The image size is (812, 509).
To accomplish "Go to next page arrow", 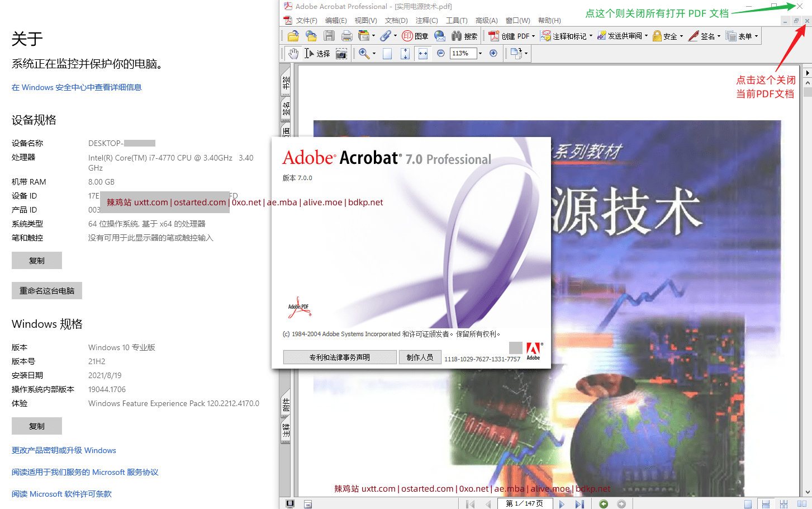I will click(562, 504).
